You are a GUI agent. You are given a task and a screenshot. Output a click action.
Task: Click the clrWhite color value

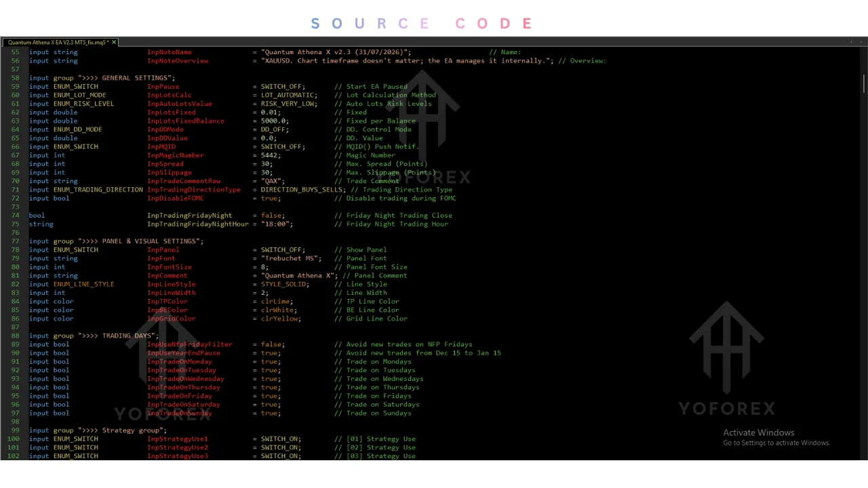(277, 310)
